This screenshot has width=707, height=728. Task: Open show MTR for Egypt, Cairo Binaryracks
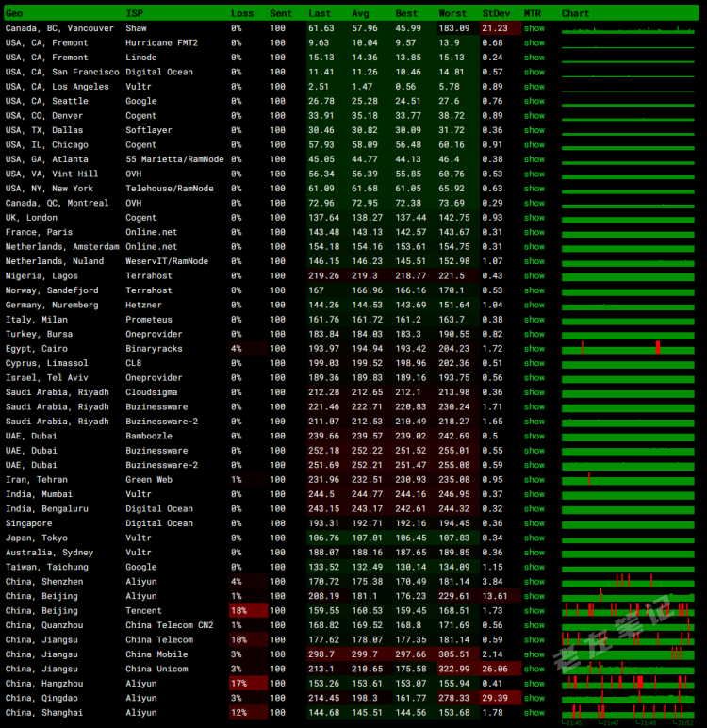pos(534,349)
